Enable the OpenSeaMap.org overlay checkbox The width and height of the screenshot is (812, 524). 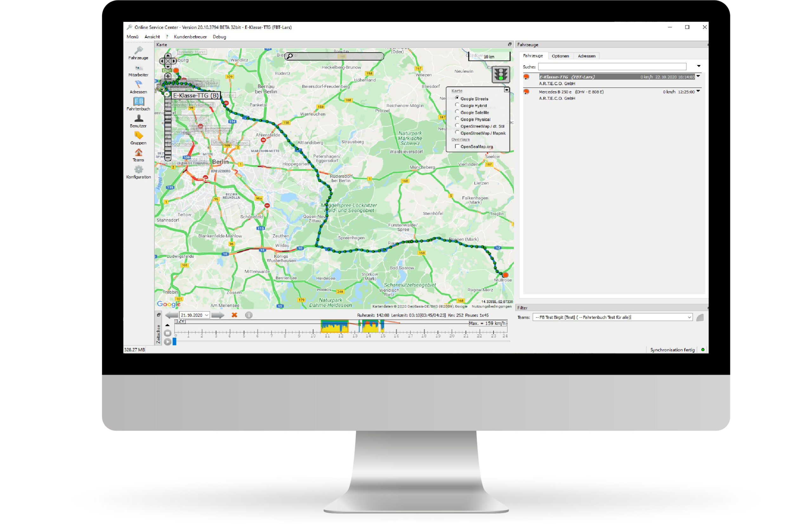pos(457,146)
